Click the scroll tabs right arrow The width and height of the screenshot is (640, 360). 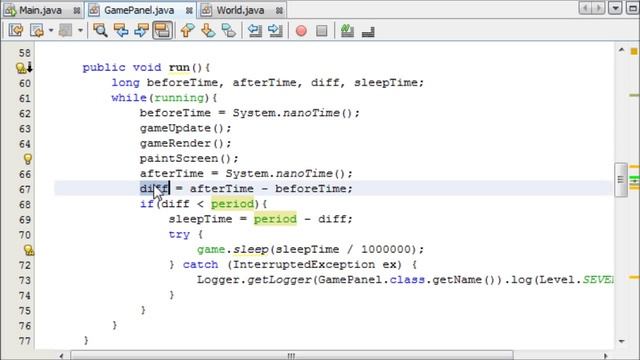[599, 8]
